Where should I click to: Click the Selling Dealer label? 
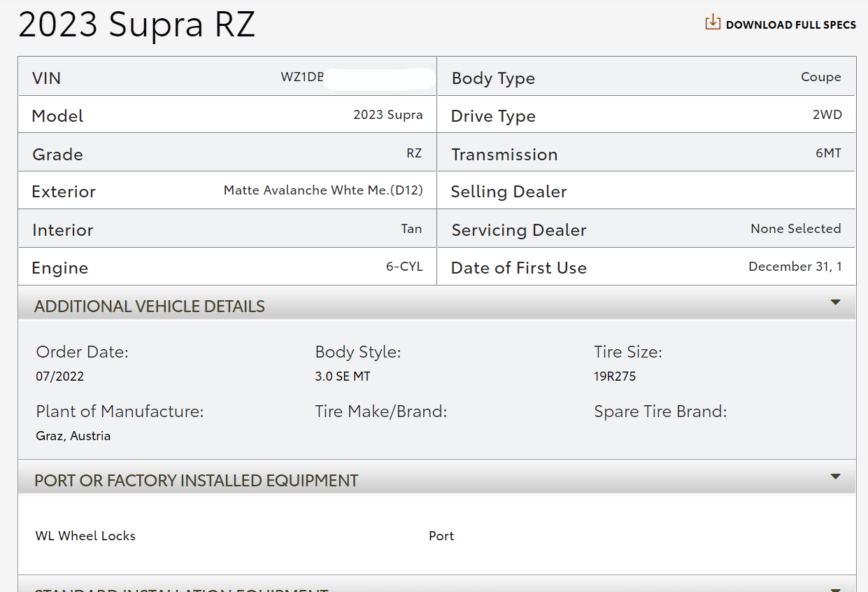pyautogui.click(x=508, y=192)
